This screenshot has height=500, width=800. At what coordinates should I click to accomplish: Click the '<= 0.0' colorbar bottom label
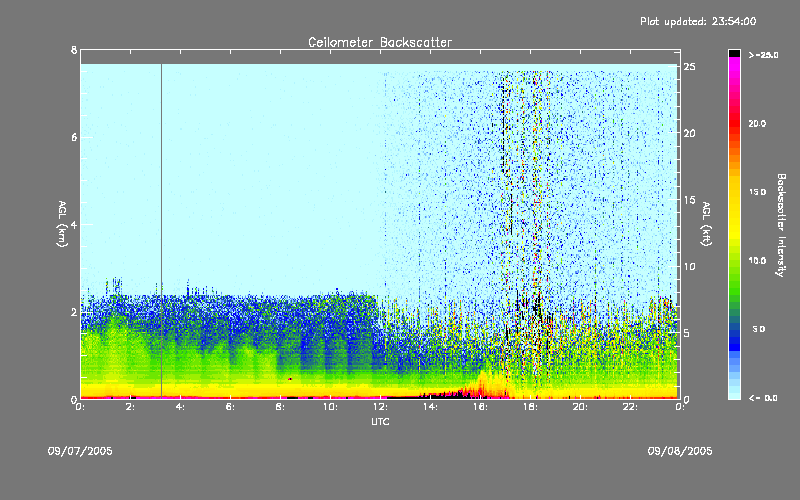(x=763, y=398)
